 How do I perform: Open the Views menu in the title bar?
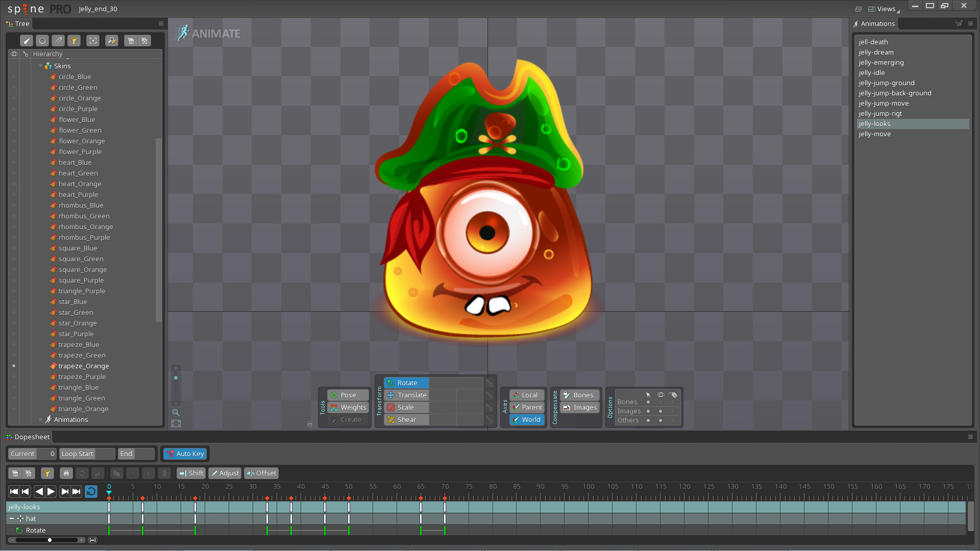click(x=885, y=9)
